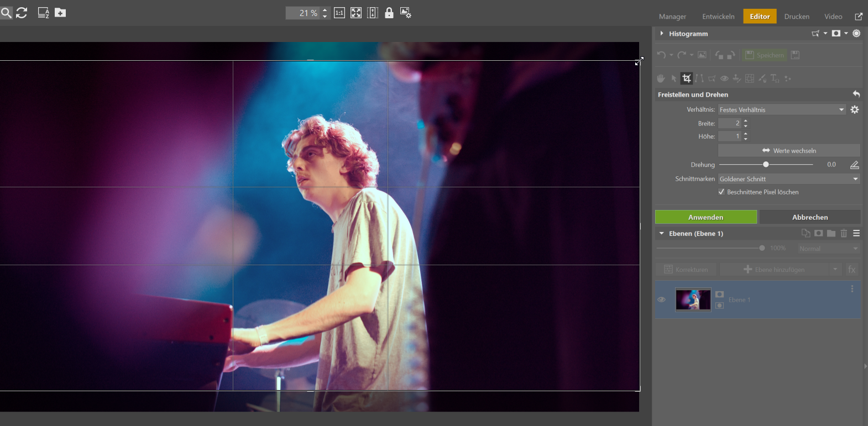Viewport: 868px width, 426px height.
Task: Click the lock zoom padlock icon
Action: pyautogui.click(x=389, y=13)
